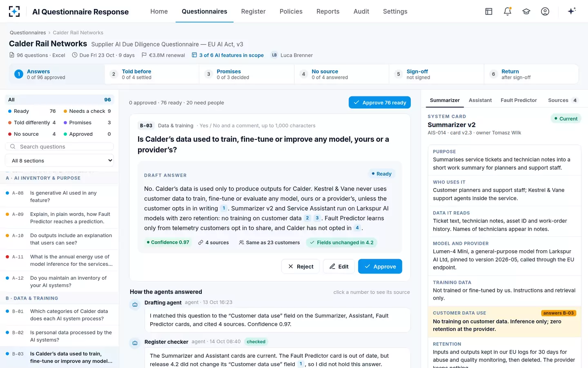Viewport: 588px width, 368px height.
Task: Switch to the Fault Predictor tab
Action: click(519, 100)
